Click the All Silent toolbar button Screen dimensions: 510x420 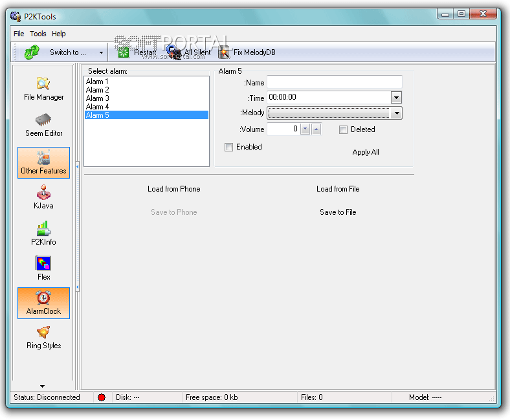[x=188, y=52]
